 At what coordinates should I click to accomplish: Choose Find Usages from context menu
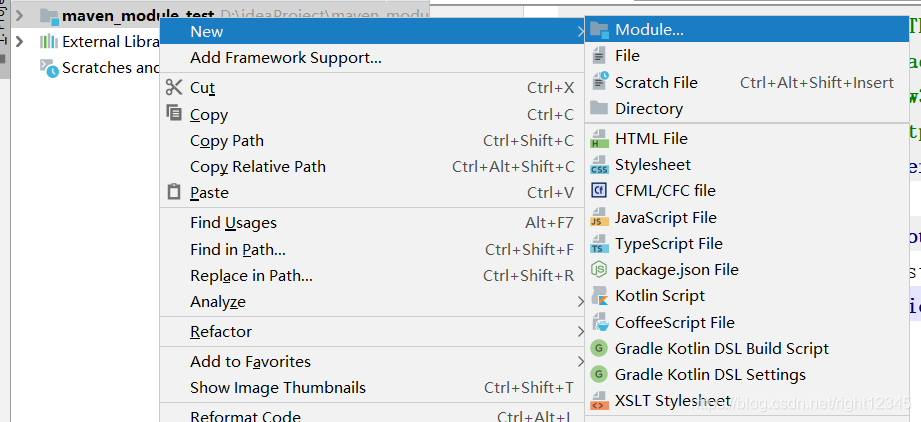click(372, 223)
